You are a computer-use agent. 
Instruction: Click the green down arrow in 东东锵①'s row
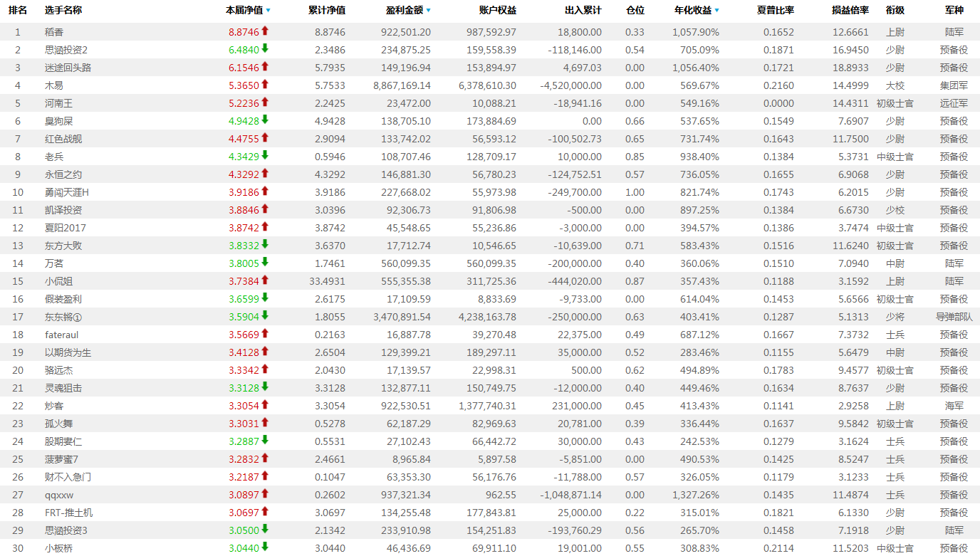point(265,315)
